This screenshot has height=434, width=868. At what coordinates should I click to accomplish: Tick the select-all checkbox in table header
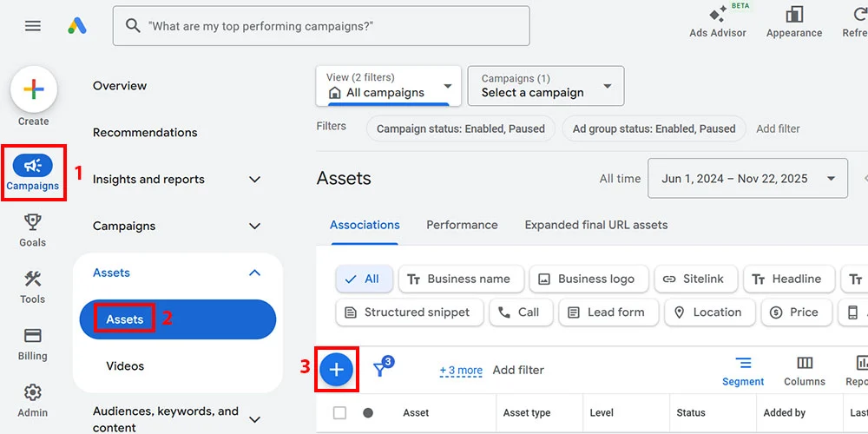click(x=339, y=413)
